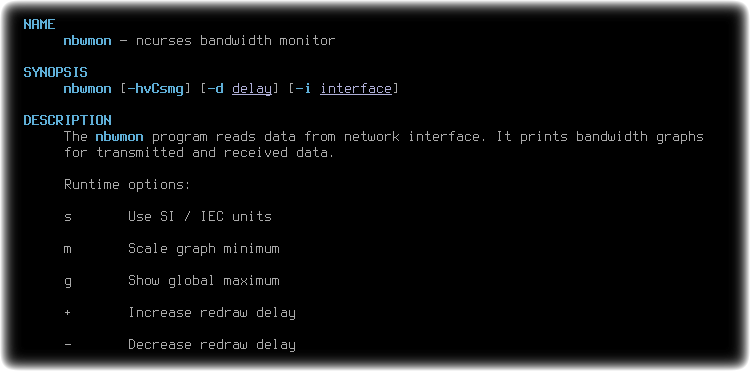Click the DESCRIPTION section heading
Viewport: 750px width, 371px height.
click(67, 120)
